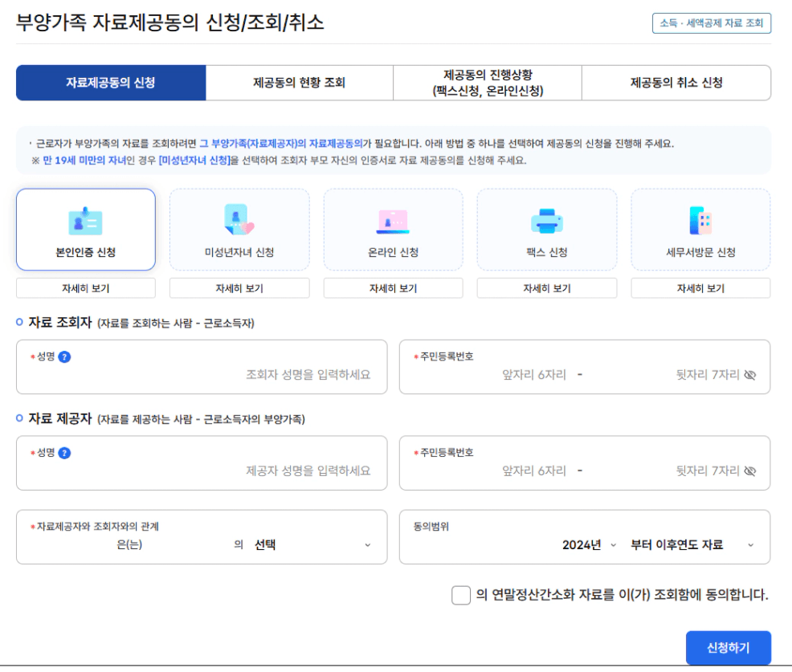Viewport: 792px width, 672px height.
Task: Click the help icon beside 자료 조회자 성명
Action: (65, 356)
